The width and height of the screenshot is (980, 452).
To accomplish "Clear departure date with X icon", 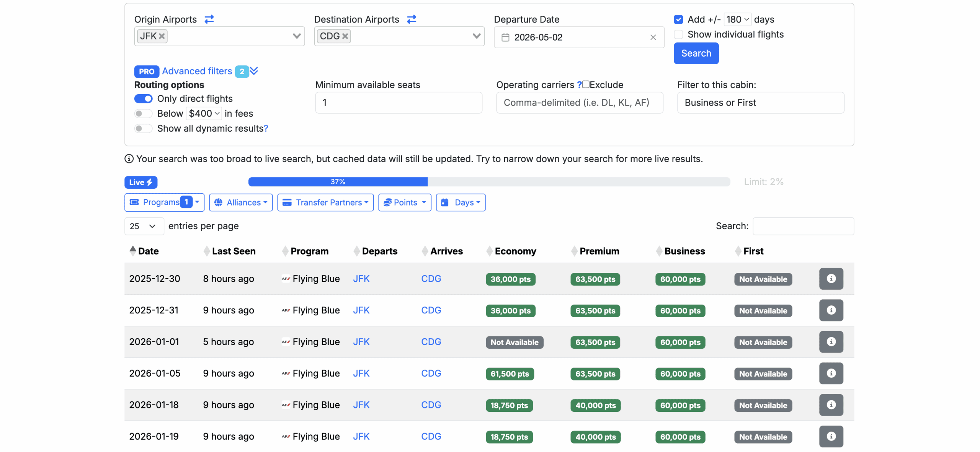I will [653, 37].
